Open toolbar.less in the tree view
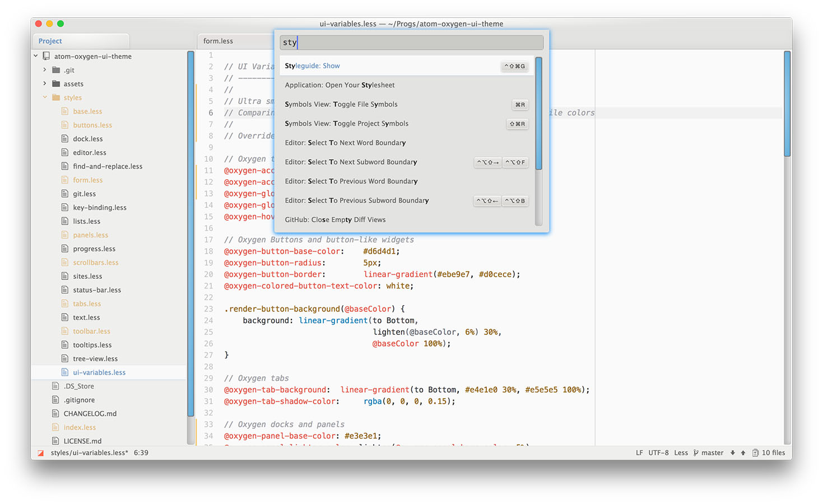 tap(92, 332)
